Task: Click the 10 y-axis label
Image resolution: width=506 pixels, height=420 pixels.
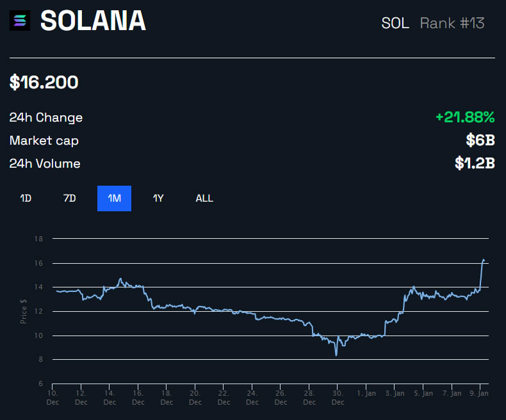Action: pyautogui.click(x=38, y=335)
